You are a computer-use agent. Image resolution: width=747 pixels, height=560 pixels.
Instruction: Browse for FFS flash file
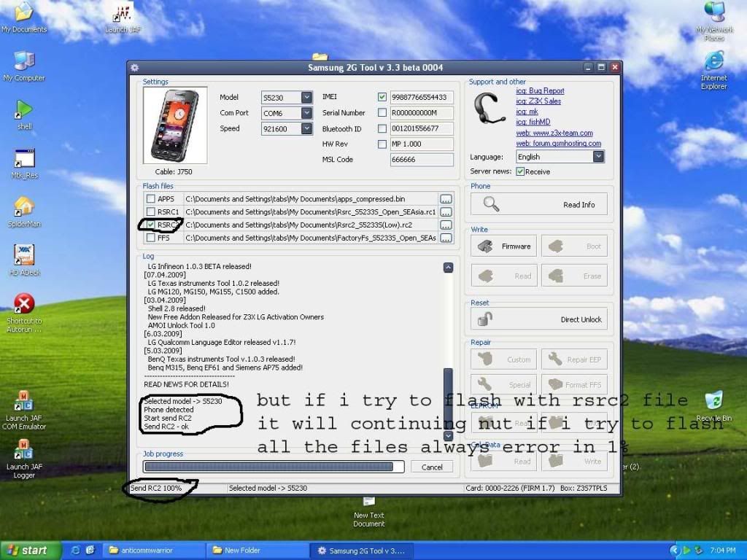coord(446,238)
